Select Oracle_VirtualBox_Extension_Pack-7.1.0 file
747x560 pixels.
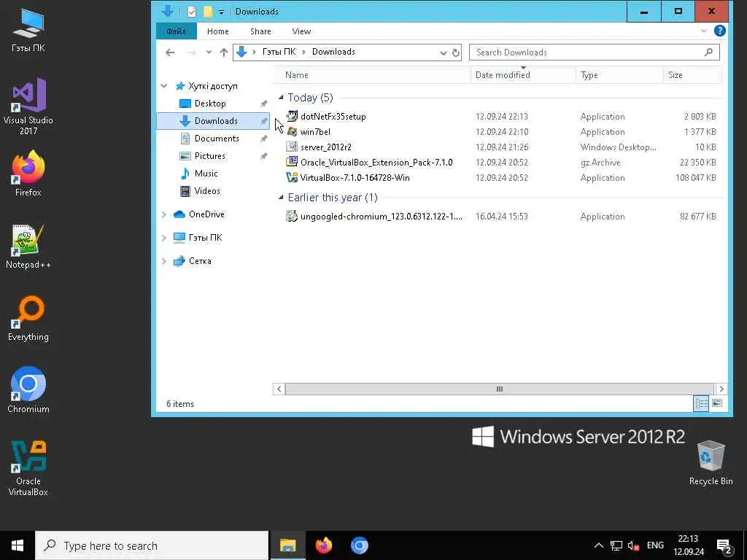pos(369,163)
